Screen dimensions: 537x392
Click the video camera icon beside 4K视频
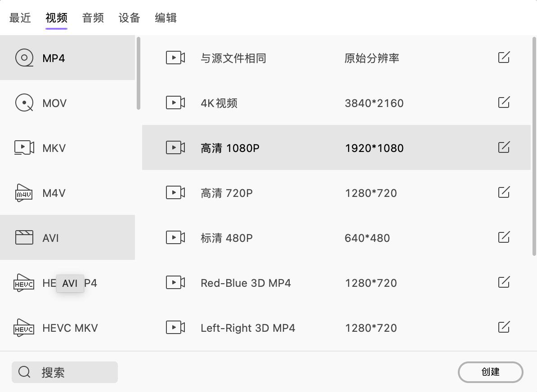tap(175, 102)
